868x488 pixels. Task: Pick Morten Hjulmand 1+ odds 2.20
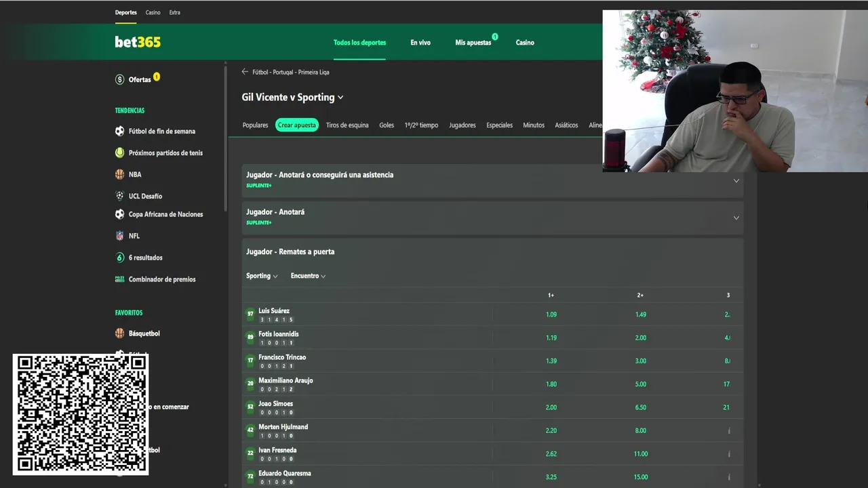click(551, 430)
